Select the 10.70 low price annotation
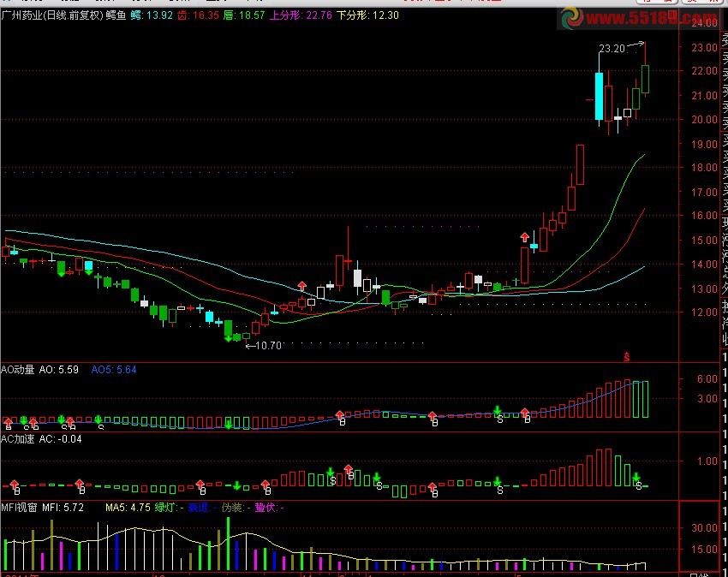Viewport: 728px width, 577px height. [x=263, y=346]
